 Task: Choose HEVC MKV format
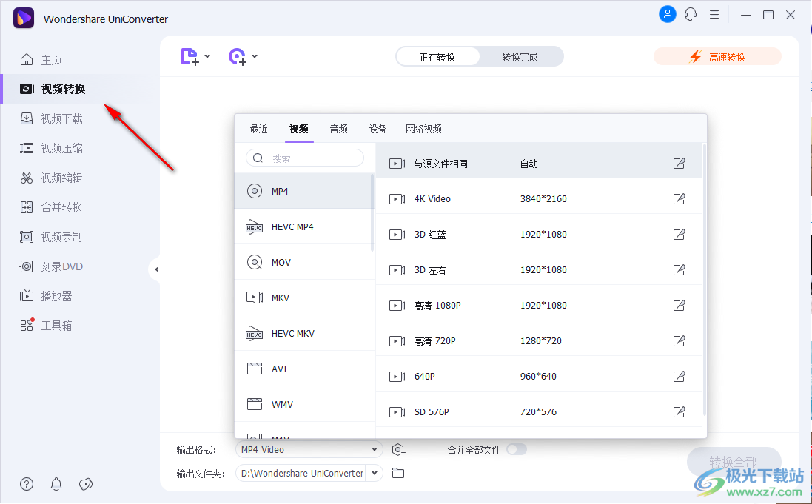pos(303,333)
